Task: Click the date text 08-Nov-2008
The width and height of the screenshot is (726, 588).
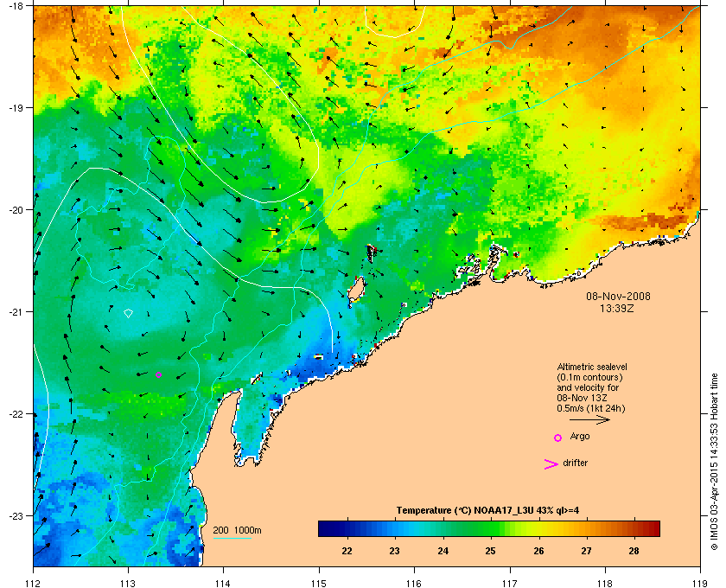Action: point(618,297)
